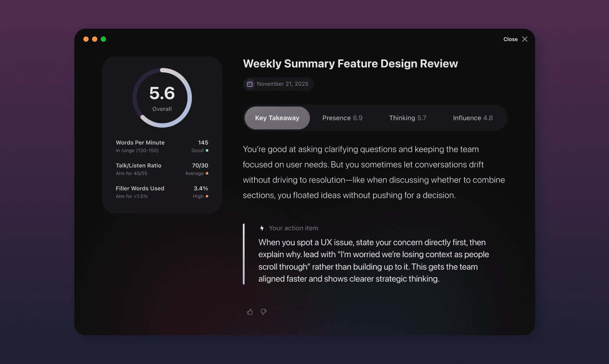Select the Filler Words Used metric row

(x=162, y=192)
